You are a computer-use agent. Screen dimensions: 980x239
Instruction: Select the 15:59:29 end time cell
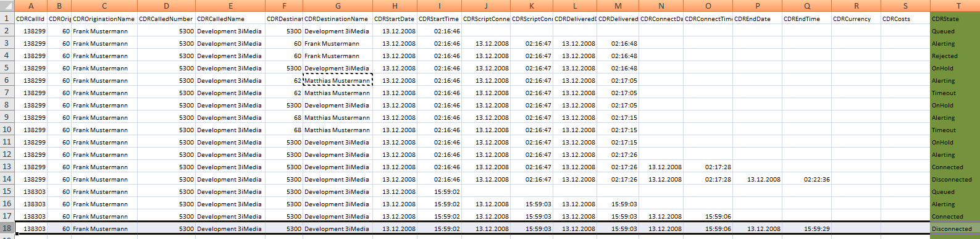(807, 229)
